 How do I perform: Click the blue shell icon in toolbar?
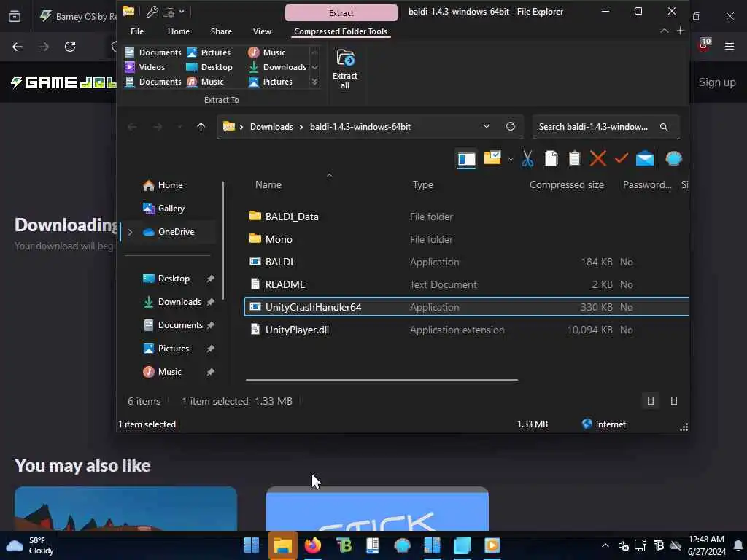click(x=673, y=158)
